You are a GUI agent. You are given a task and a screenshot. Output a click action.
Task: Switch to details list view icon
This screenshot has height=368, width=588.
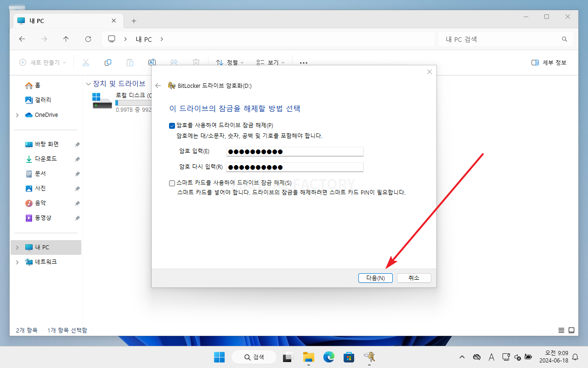pos(561,330)
